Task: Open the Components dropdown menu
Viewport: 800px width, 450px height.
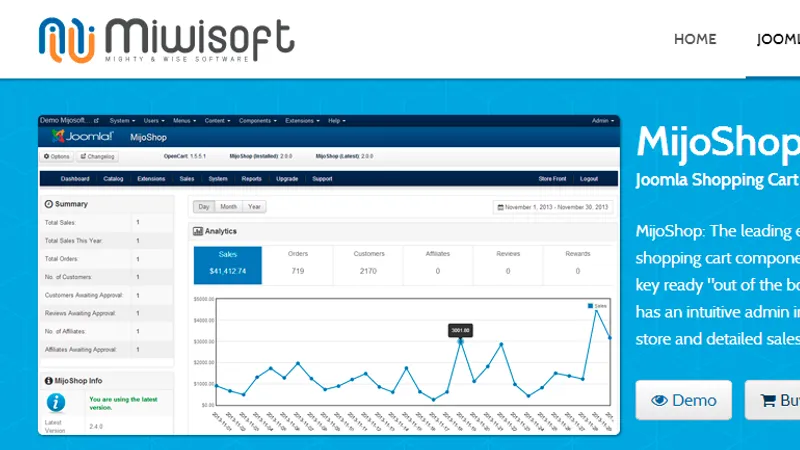Action: [x=258, y=121]
